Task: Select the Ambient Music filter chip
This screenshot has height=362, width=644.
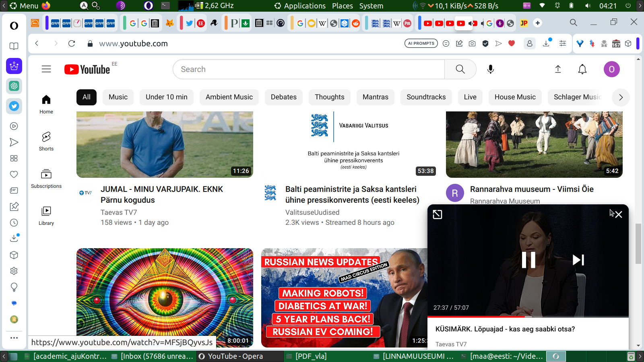Action: (229, 97)
